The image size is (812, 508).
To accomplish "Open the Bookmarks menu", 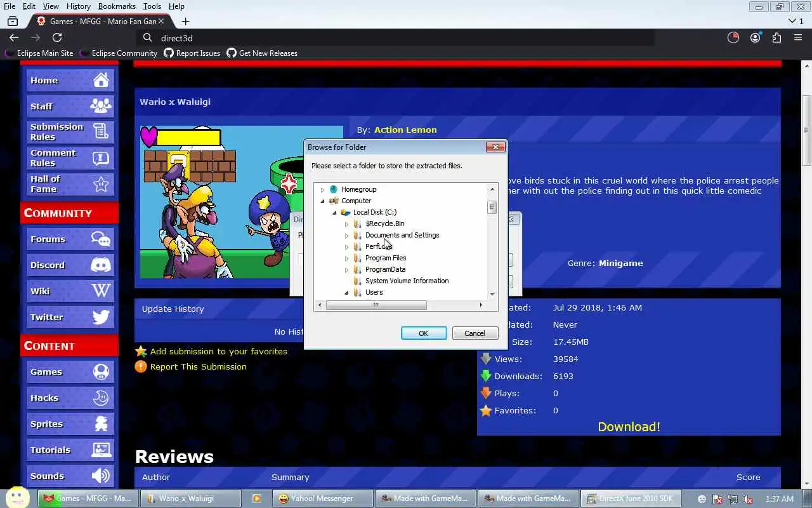I will click(x=117, y=6).
